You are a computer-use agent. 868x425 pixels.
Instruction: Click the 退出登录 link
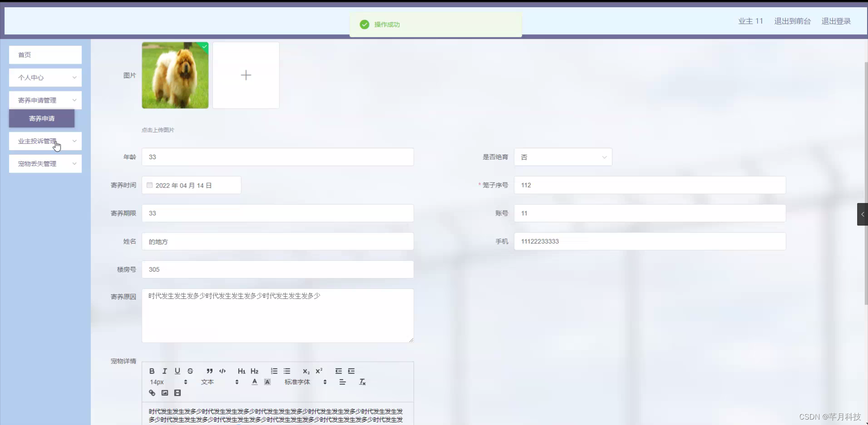(835, 21)
